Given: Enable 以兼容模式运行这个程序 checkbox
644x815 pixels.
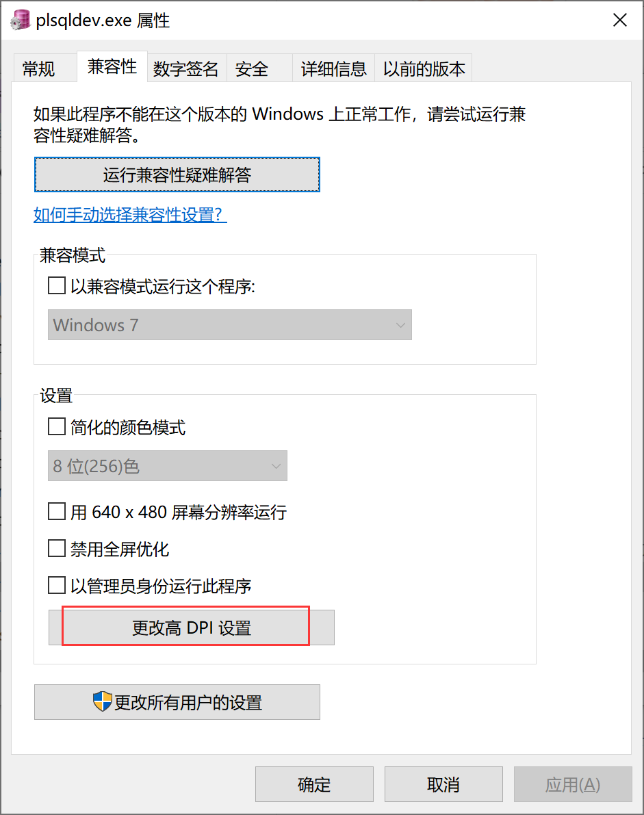Looking at the screenshot, I should point(56,286).
